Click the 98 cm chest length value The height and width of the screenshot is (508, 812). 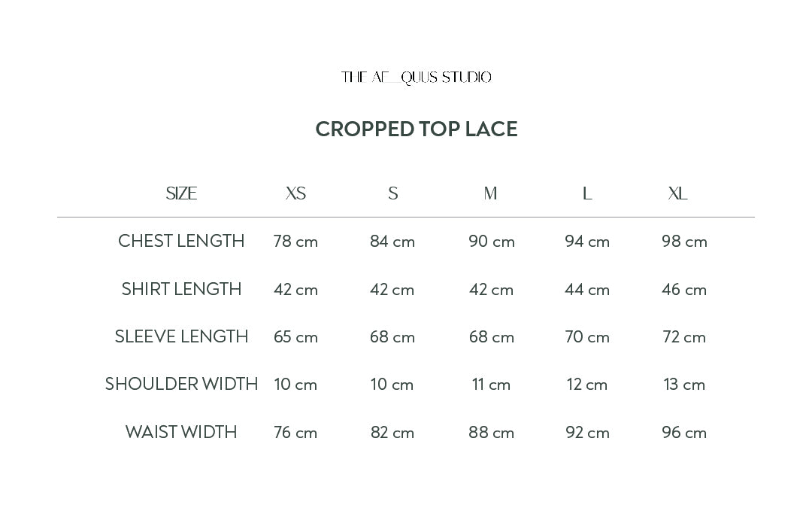(x=684, y=242)
